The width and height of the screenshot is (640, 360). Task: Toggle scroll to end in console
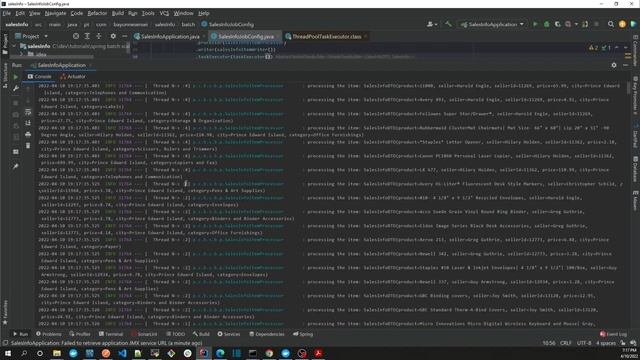[x=28, y=123]
